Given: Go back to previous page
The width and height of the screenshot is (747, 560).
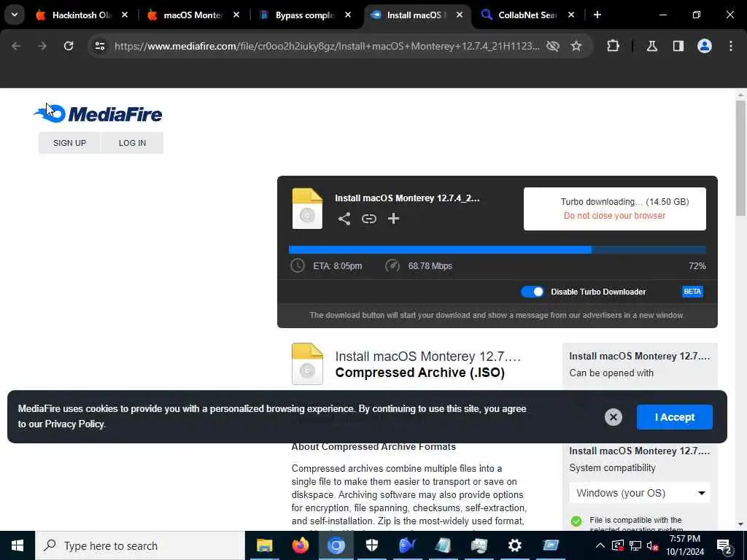Looking at the screenshot, I should pos(16,46).
